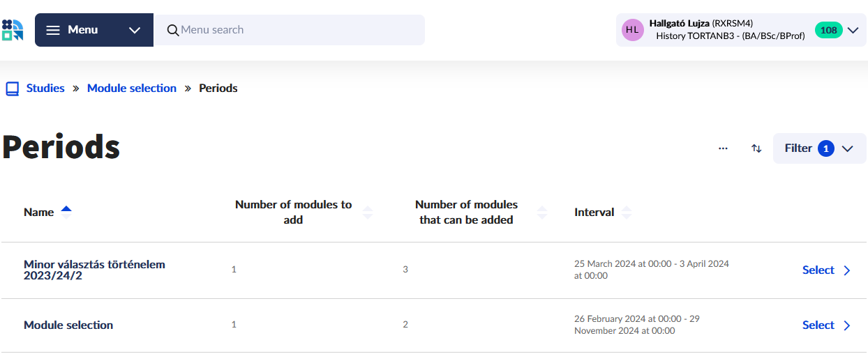
Task: Select the Minor választás történelem period
Action: (x=826, y=270)
